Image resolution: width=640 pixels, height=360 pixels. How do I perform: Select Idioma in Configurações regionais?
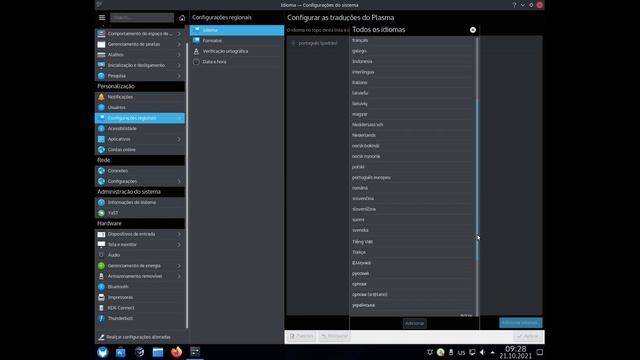click(237, 30)
